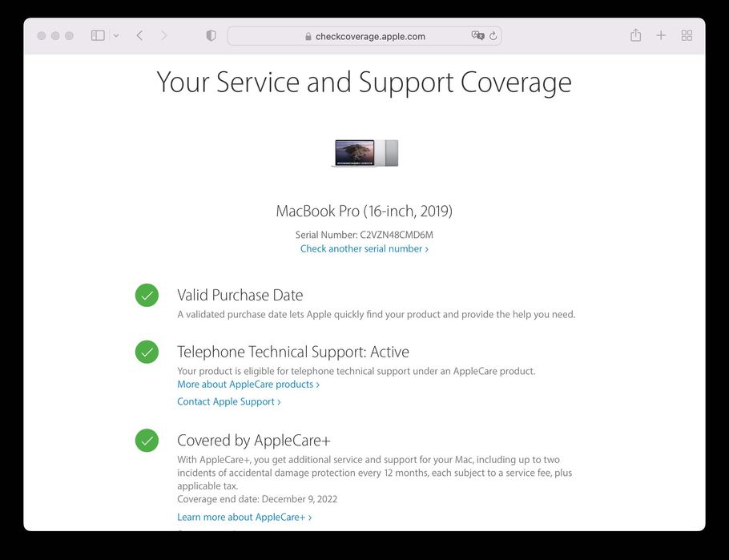
Task: Click the Valid Purchase Date heading
Action: (240, 295)
